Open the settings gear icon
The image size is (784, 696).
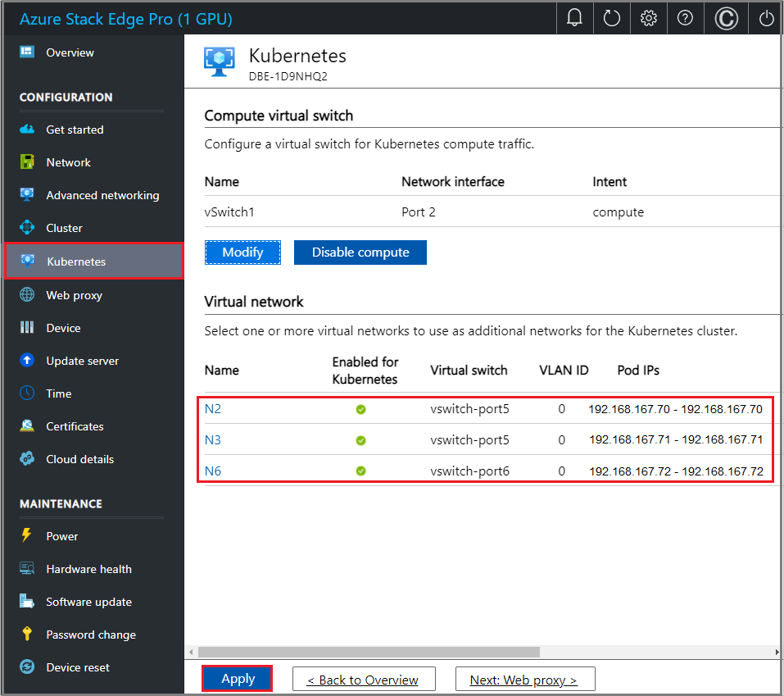click(649, 18)
